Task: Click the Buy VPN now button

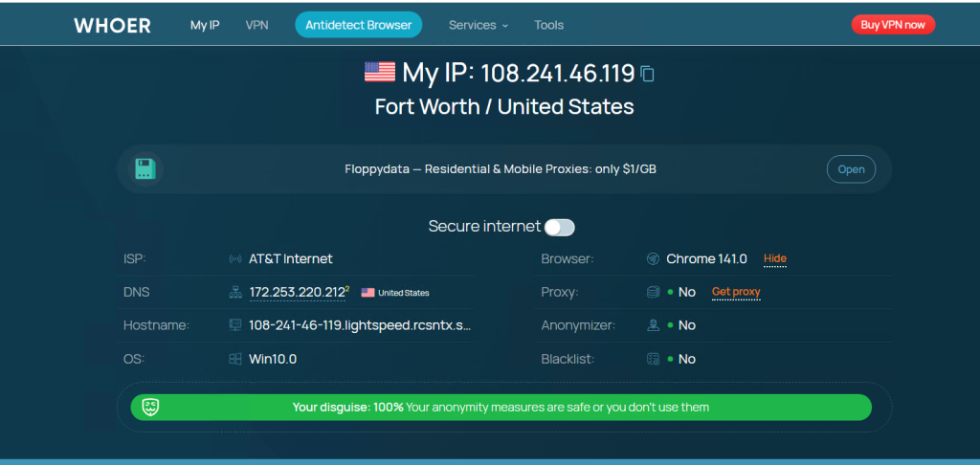Action: 892,25
